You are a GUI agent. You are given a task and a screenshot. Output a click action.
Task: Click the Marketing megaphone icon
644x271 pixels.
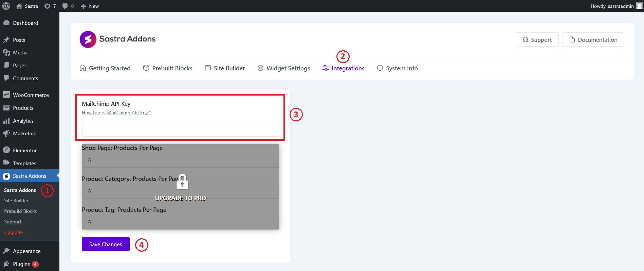point(6,133)
